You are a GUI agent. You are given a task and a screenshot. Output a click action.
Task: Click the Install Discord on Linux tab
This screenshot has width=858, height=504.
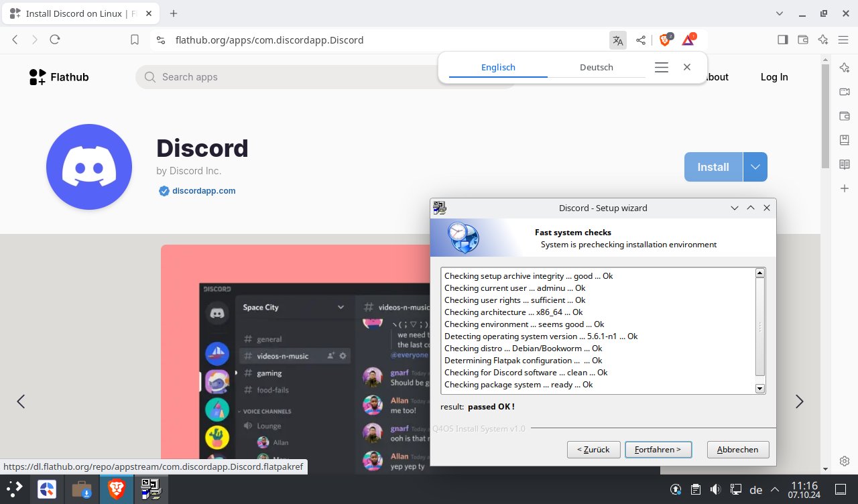[x=80, y=13]
